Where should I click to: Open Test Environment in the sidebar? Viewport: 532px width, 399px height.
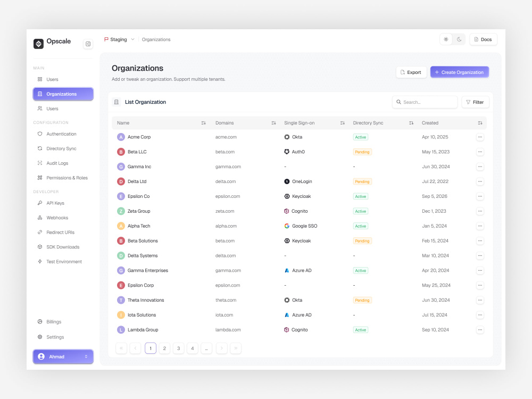pos(63,262)
